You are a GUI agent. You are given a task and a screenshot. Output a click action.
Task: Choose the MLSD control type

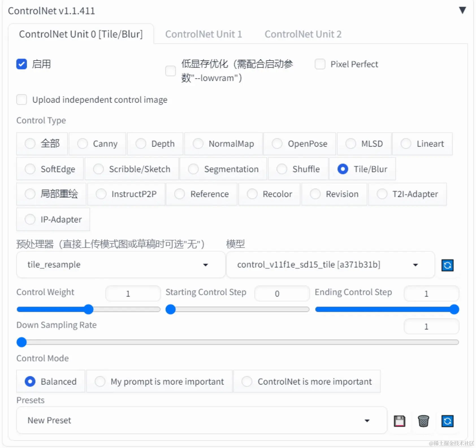pyautogui.click(x=364, y=144)
